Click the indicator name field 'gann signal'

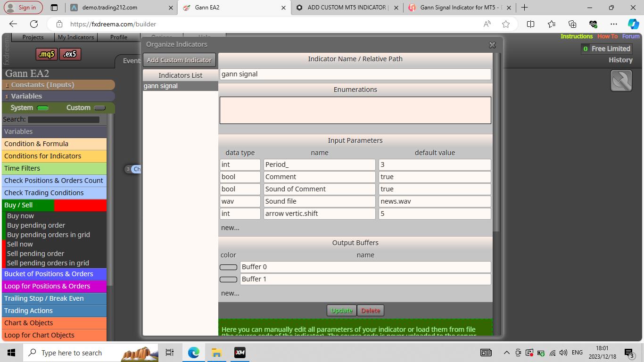click(355, 74)
